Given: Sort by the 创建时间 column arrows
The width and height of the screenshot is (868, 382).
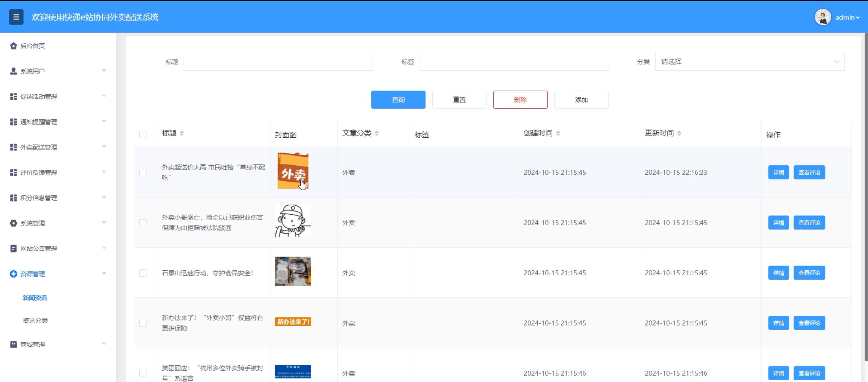Looking at the screenshot, I should click(x=558, y=133).
